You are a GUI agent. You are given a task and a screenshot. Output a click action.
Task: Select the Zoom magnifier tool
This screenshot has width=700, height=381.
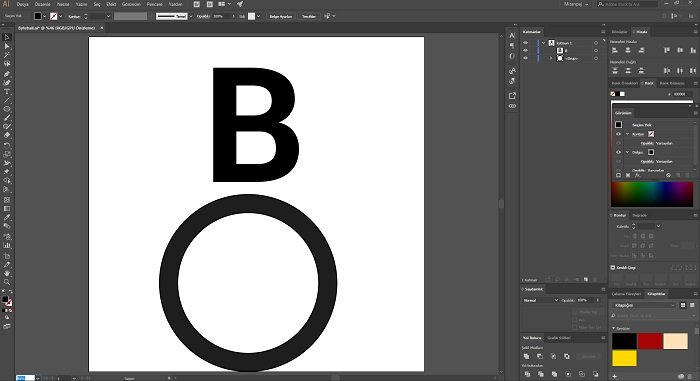[7, 282]
